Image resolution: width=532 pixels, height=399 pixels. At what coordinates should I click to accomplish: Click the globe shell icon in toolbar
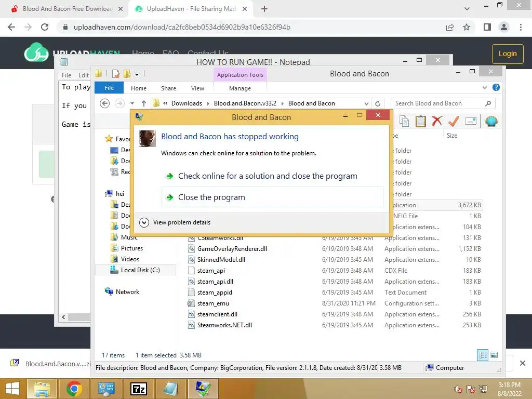coord(491,121)
